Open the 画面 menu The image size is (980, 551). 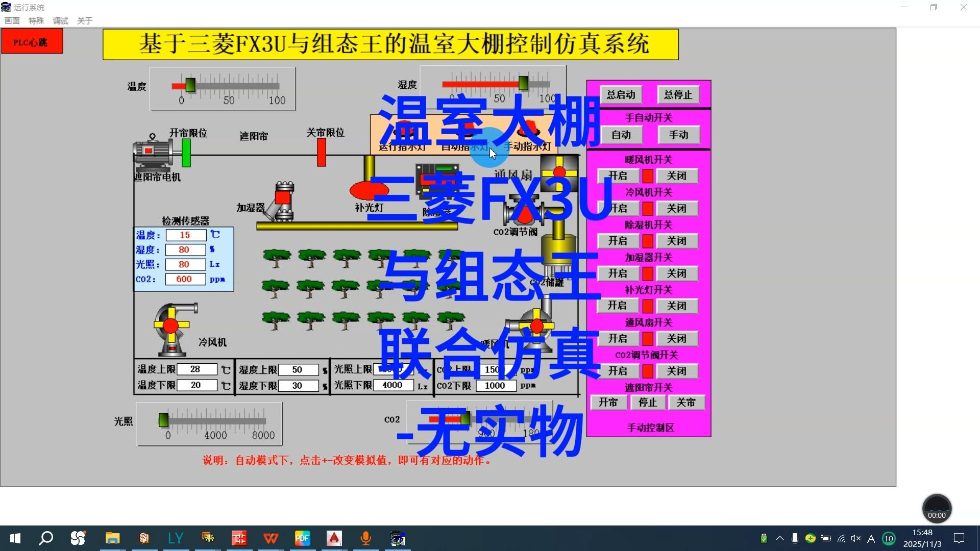(12, 21)
